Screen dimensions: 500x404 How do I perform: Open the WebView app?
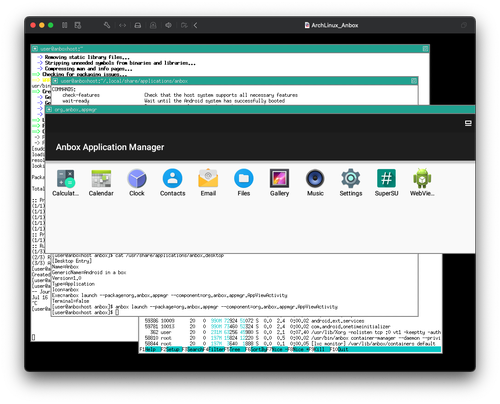click(x=422, y=183)
